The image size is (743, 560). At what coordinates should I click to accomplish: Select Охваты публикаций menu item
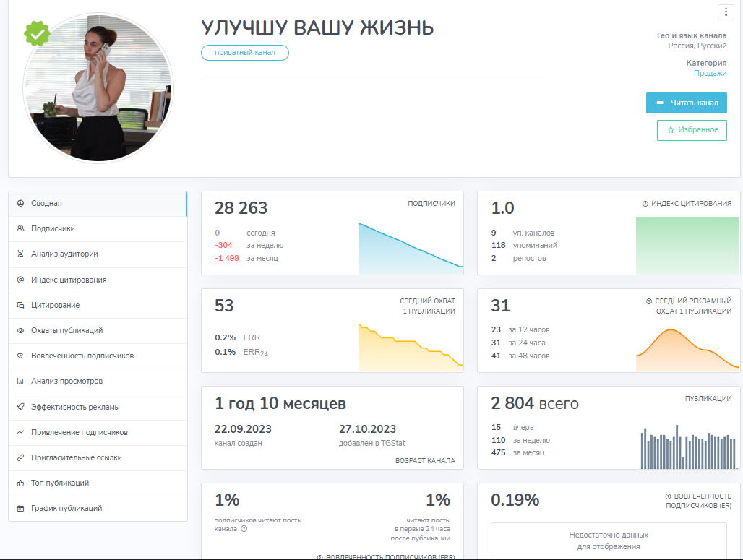click(x=98, y=330)
